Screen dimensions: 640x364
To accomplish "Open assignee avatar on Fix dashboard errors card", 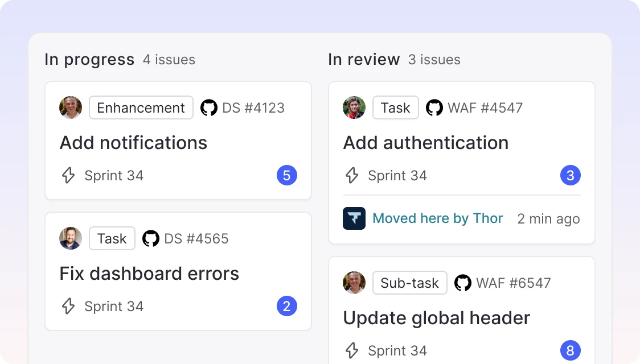I will [71, 238].
